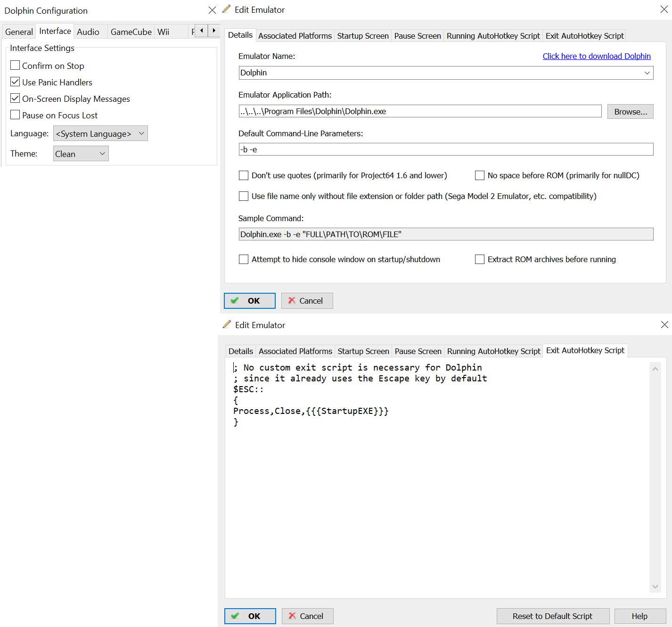Screen dimensions: 672x627
Task: Click the Process,Close,{{{StartupEXE}}} script line
Action: (x=311, y=411)
